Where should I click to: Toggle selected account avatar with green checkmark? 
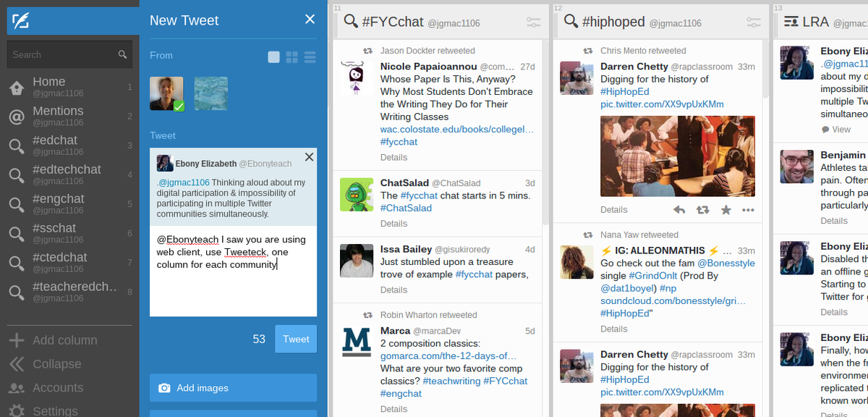tap(166, 93)
